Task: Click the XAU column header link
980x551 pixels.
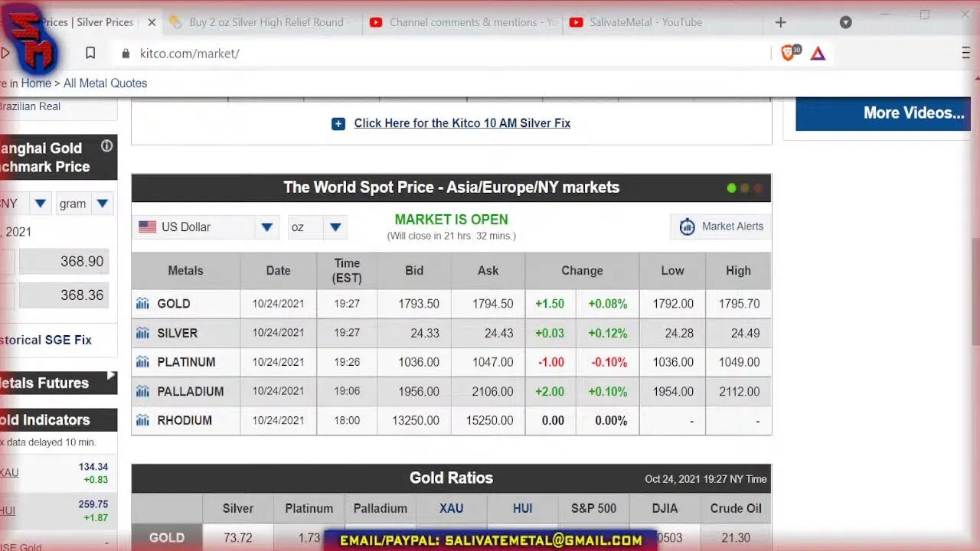Action: click(x=451, y=508)
